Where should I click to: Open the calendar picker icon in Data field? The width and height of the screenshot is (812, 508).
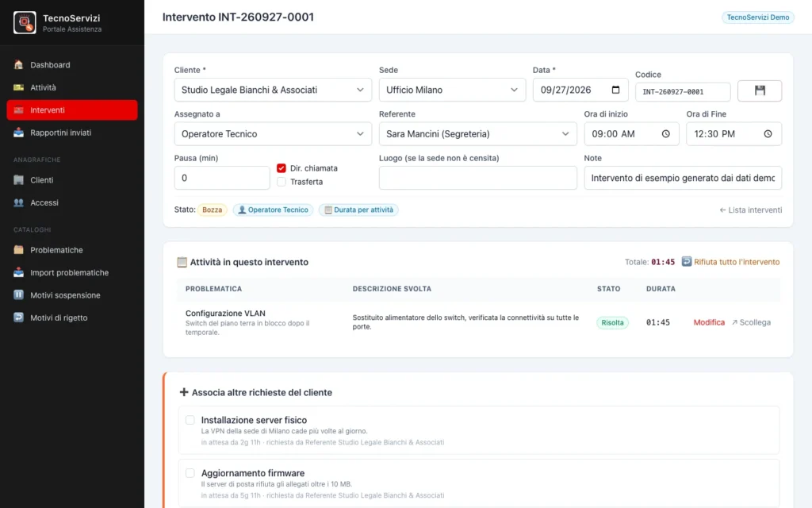coord(615,90)
